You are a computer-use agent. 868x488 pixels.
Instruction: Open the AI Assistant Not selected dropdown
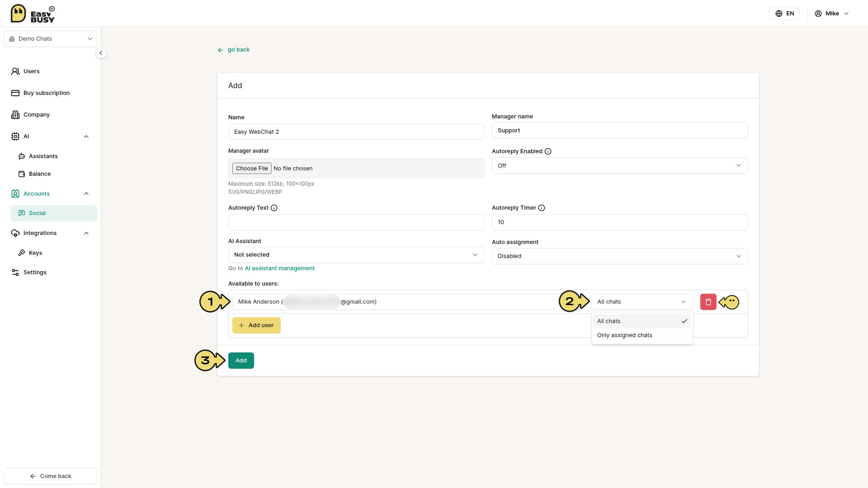pyautogui.click(x=356, y=255)
